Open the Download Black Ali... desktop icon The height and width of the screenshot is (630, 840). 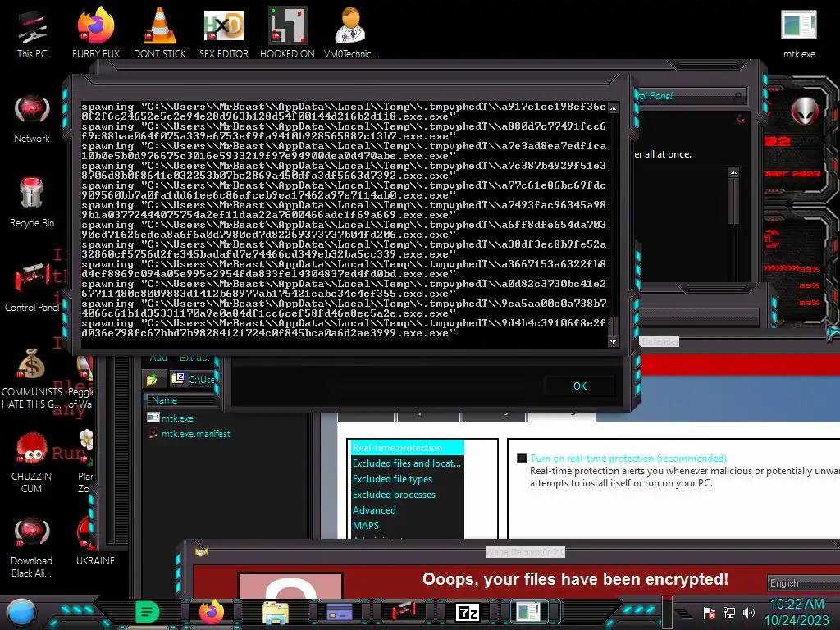click(x=32, y=547)
